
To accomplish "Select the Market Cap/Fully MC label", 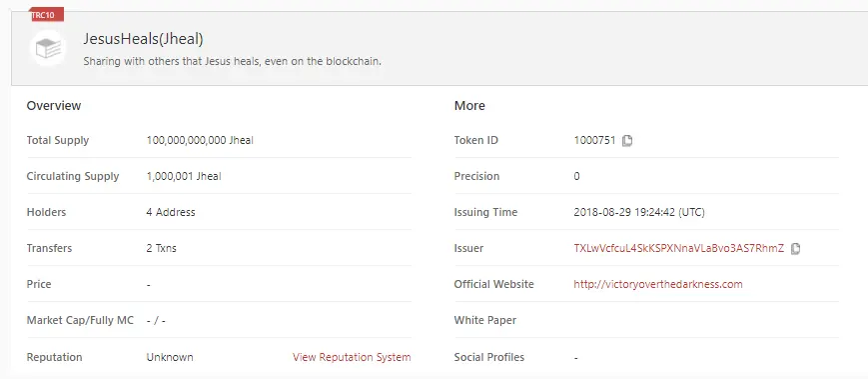I will tap(80, 320).
